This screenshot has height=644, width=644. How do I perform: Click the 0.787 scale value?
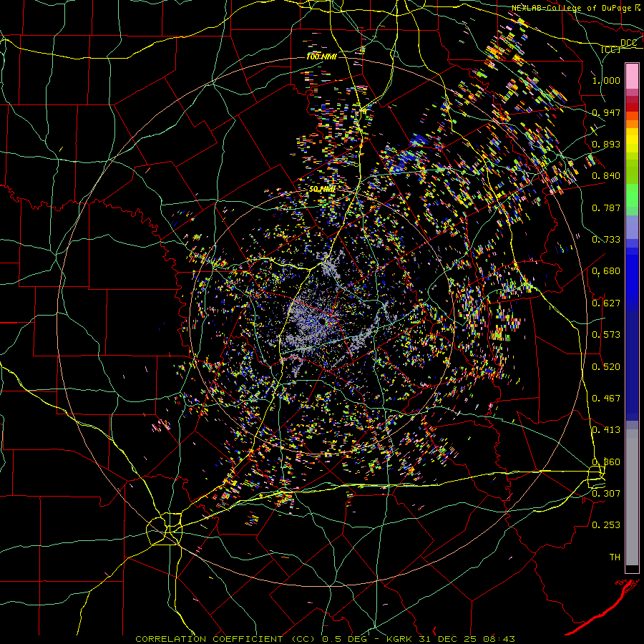tap(606, 208)
